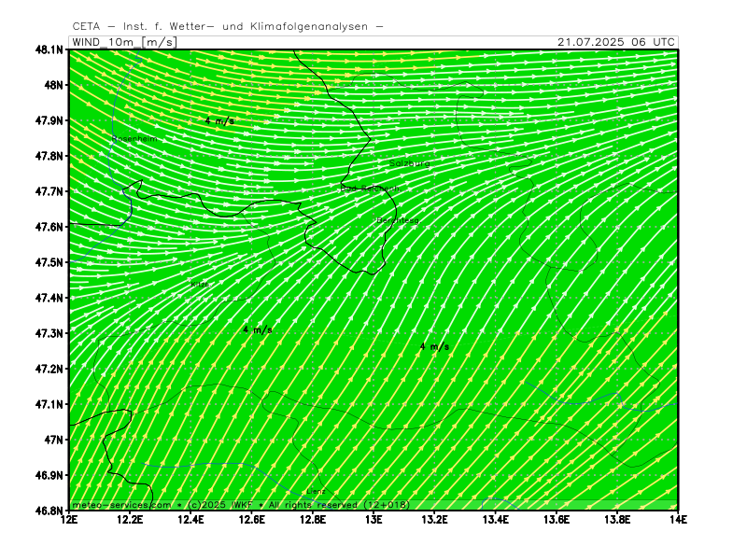Click the "48.1N" latitude label

(49, 49)
